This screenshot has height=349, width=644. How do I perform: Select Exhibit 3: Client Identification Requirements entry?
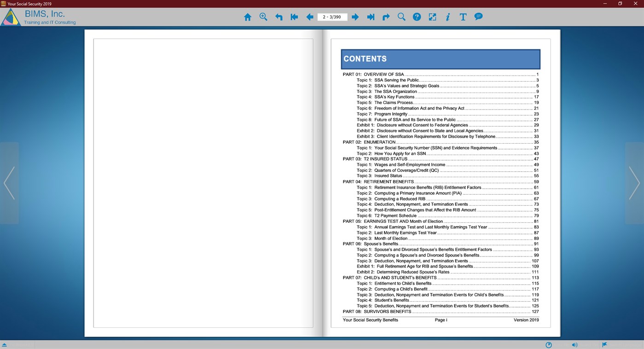click(x=447, y=136)
